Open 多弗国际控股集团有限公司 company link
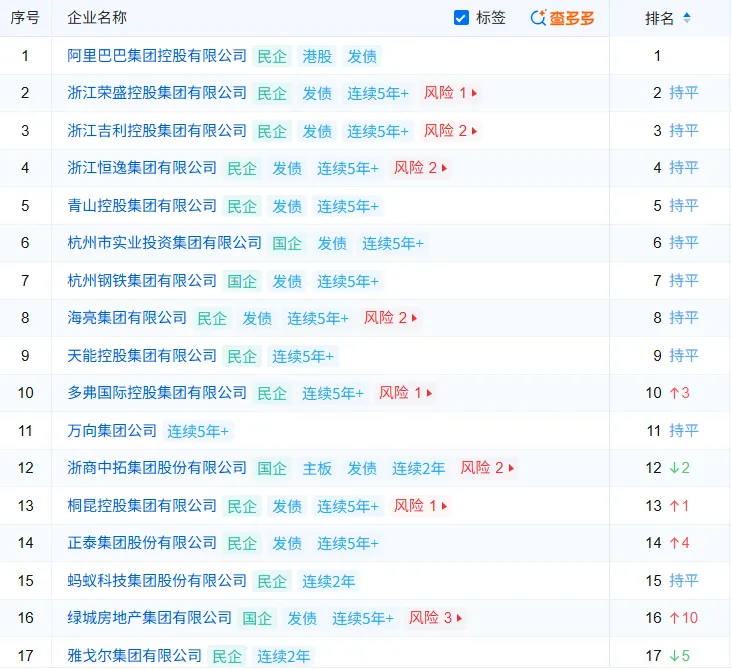The width and height of the screenshot is (732, 669). tap(157, 393)
